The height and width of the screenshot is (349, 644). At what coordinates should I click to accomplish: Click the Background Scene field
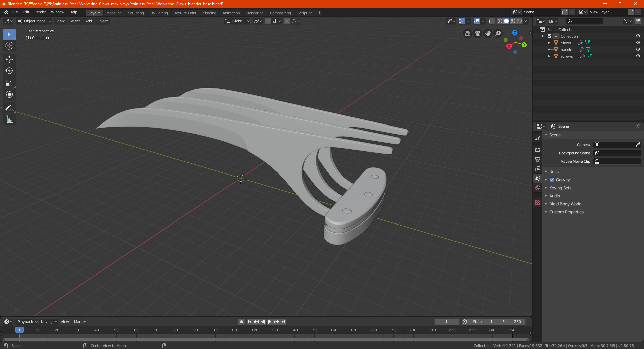[x=617, y=153]
